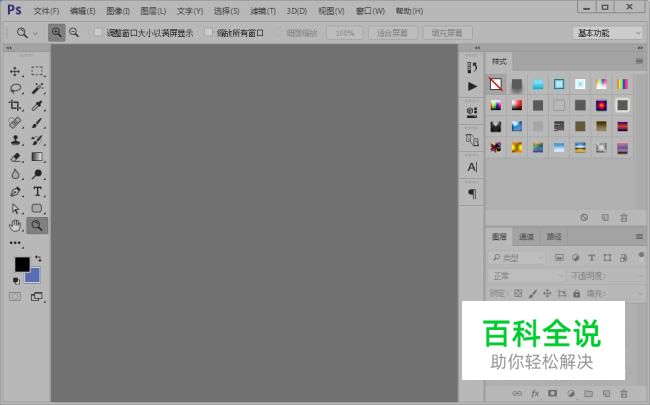This screenshot has width=650, height=405.
Task: Enable resize windows to fit checkbox
Action: [x=98, y=32]
